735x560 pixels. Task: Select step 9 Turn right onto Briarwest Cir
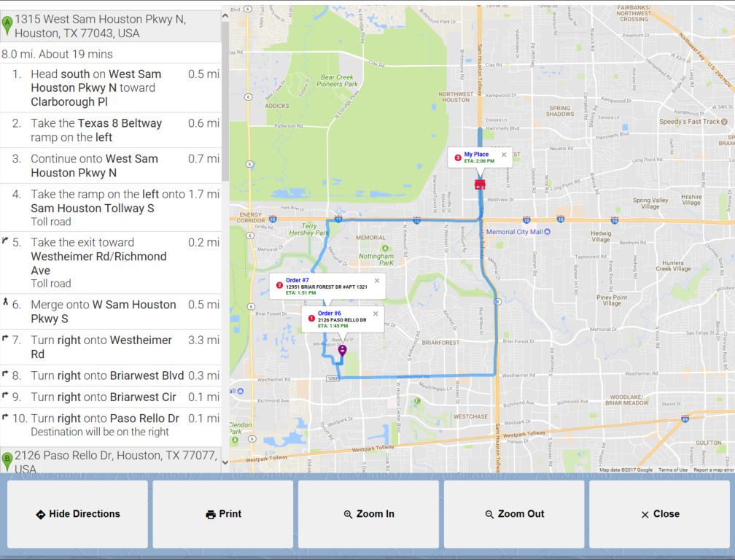point(111,397)
